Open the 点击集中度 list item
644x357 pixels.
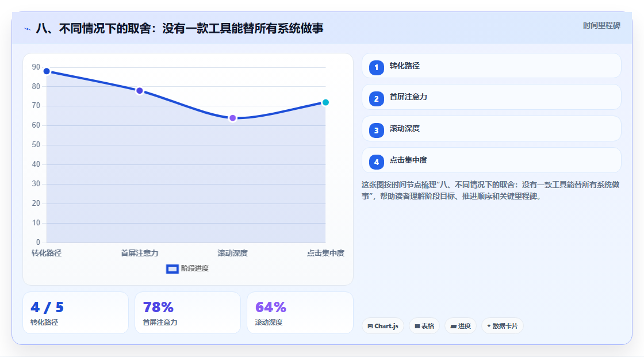[x=491, y=160]
